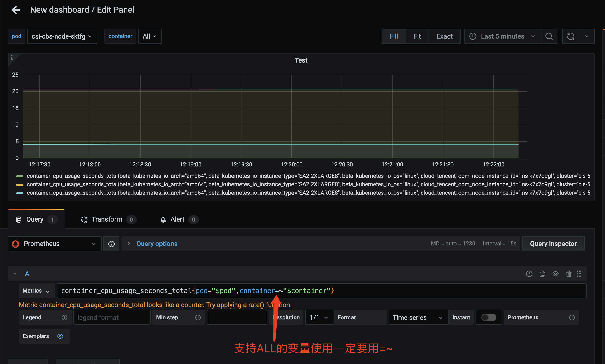Click the back arrow icon

coord(16,10)
